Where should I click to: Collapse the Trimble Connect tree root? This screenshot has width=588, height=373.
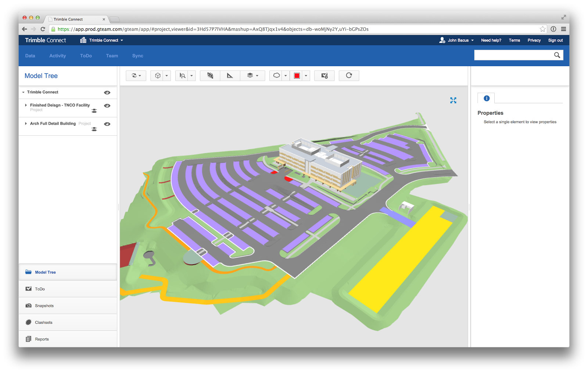(24, 92)
